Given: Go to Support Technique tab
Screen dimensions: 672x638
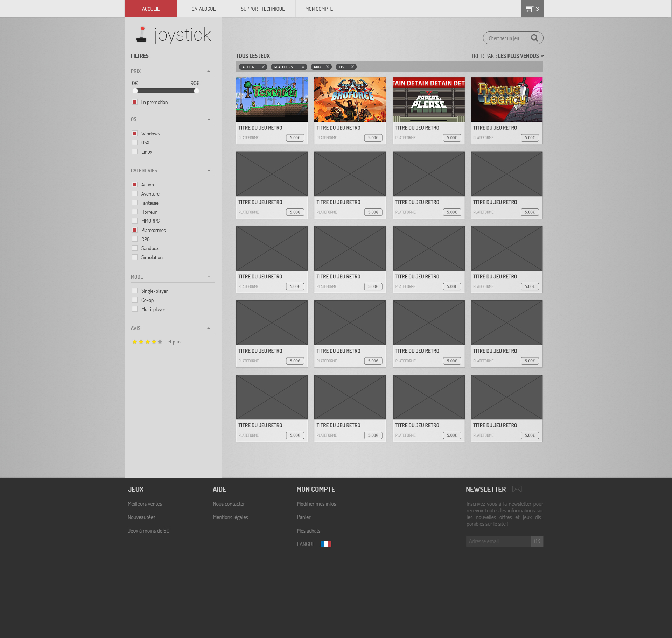Looking at the screenshot, I should tap(262, 9).
